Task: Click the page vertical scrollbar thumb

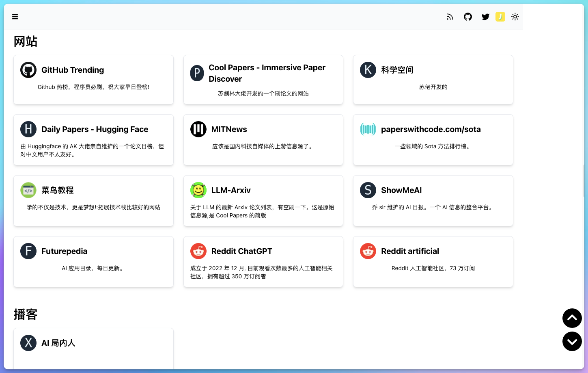Action: tap(583, 180)
